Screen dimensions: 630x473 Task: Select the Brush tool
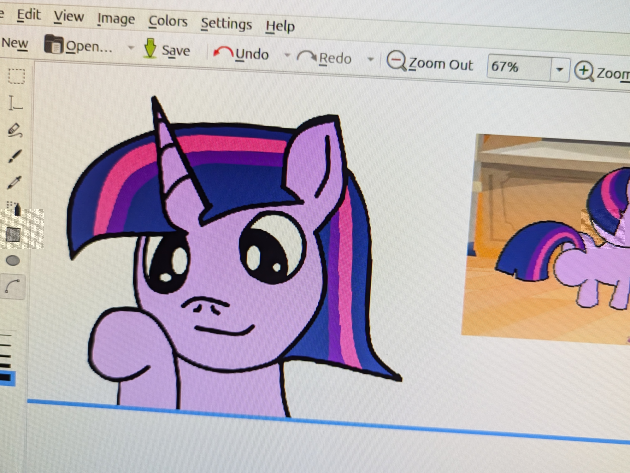[x=15, y=156]
